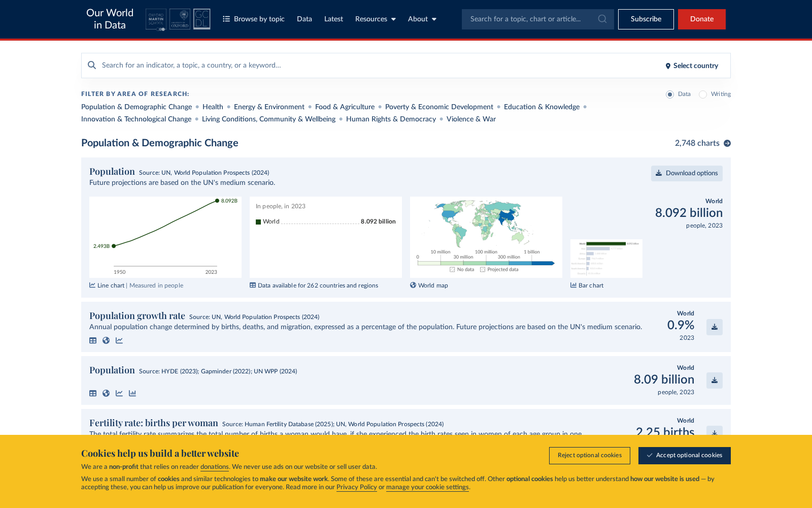Click download icon for Population growth rate
The image size is (812, 508).
tap(715, 327)
